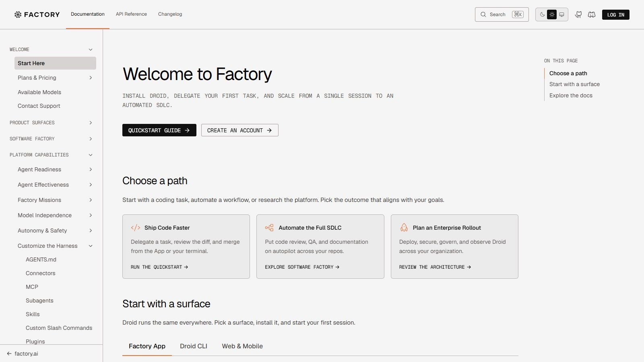This screenshot has height=362, width=644.
Task: Expand Agent Effectiveness chevron
Action: click(x=91, y=185)
